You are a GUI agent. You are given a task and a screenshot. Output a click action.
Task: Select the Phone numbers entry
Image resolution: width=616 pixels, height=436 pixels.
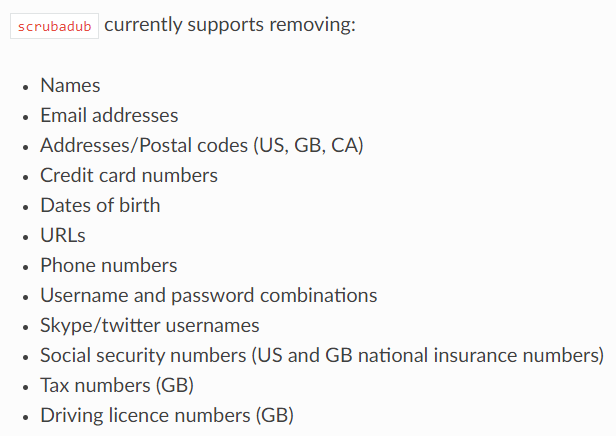[x=109, y=266]
